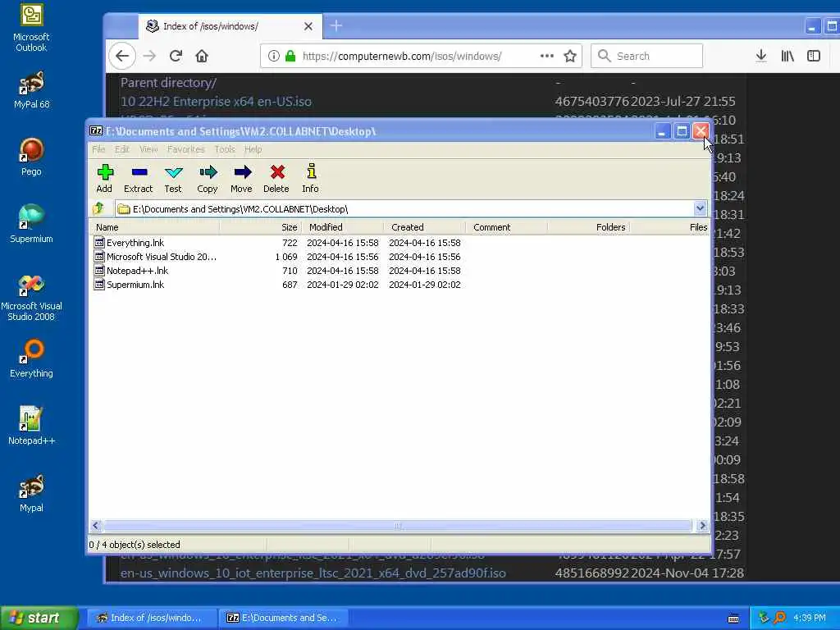Click the browser Back button

tap(122, 56)
